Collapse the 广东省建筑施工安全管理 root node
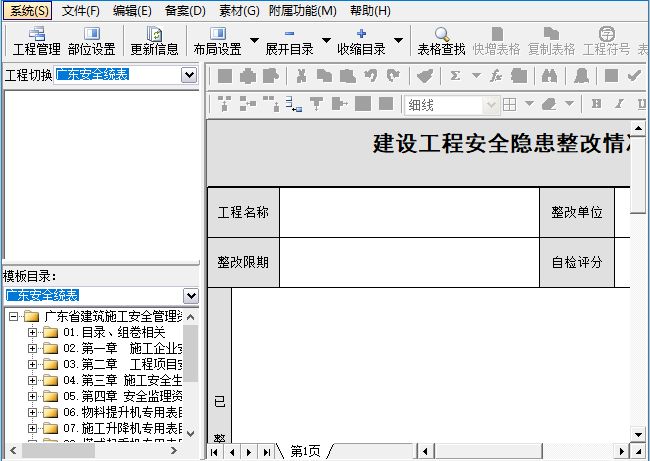The height and width of the screenshot is (461, 650). 11,317
